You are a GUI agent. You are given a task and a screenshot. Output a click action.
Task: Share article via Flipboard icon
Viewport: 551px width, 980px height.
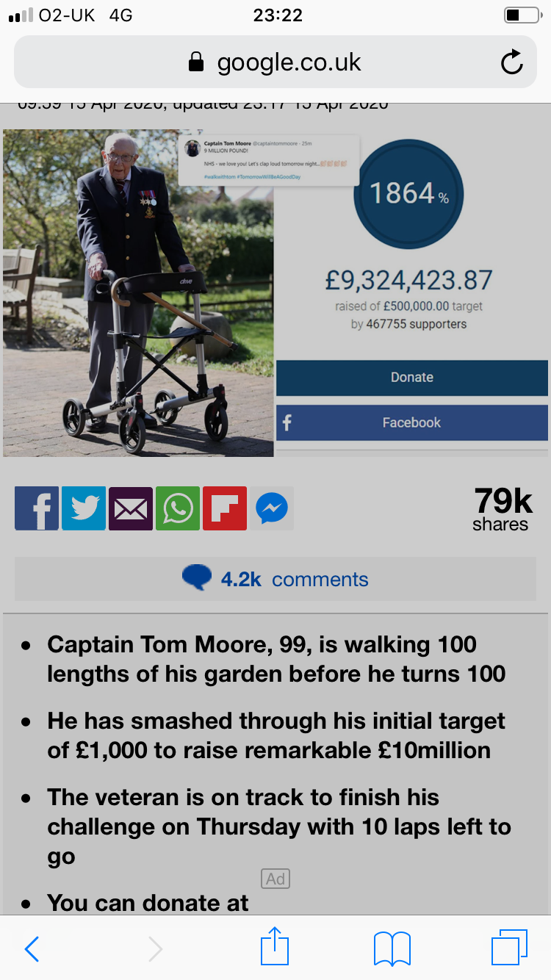tap(225, 508)
